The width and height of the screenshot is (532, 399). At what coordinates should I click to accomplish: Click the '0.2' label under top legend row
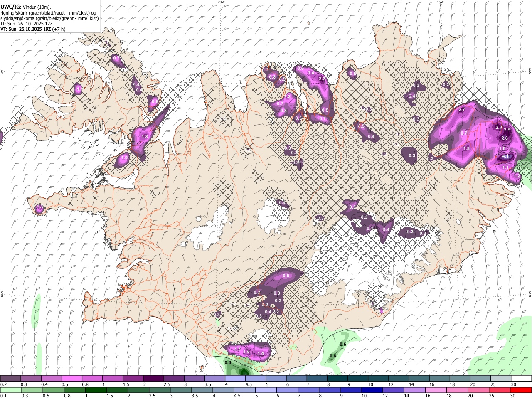3,384
